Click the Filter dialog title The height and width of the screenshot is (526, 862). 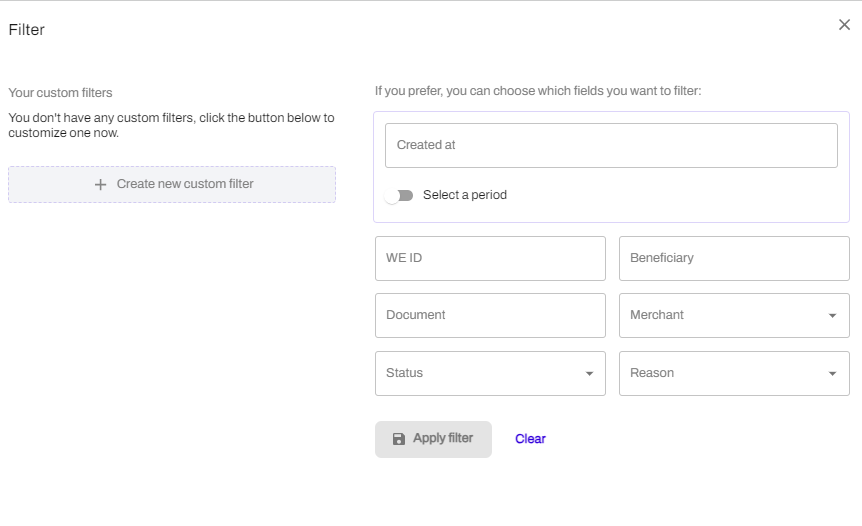pos(26,30)
